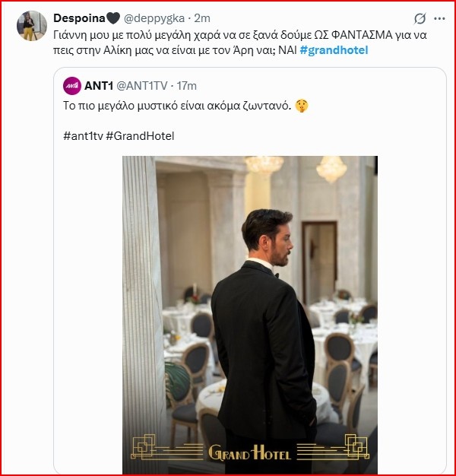Open quoted tweet text about μυστικό
This screenshot has width=456, height=476.
coord(175,105)
